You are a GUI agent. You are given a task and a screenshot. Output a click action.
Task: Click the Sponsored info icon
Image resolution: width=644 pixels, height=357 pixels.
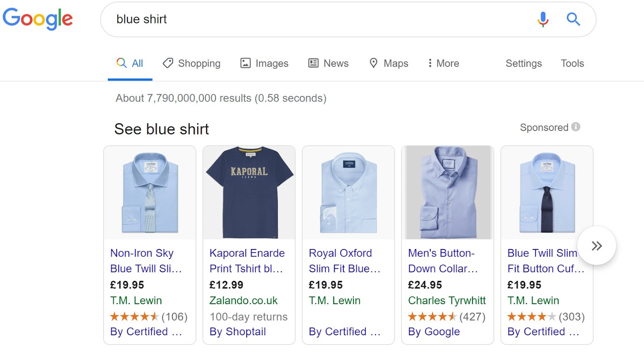pyautogui.click(x=576, y=127)
